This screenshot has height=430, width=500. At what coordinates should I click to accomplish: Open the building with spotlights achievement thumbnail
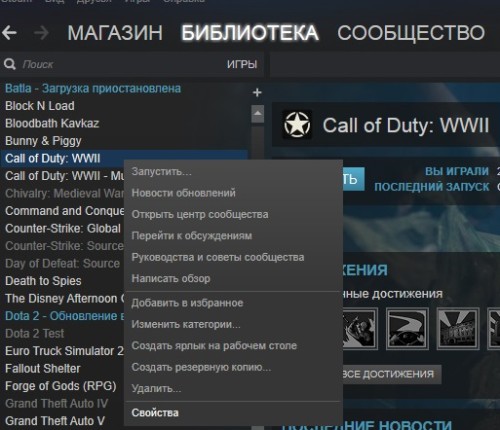458,329
